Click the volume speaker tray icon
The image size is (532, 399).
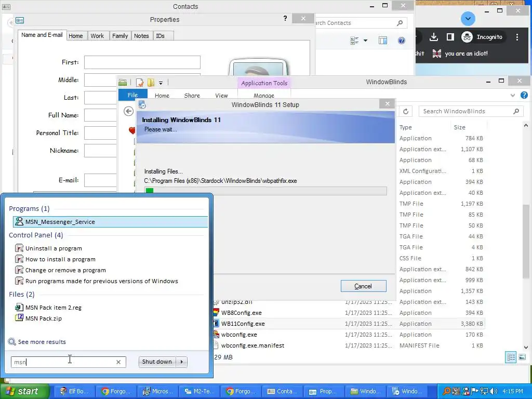(x=494, y=391)
